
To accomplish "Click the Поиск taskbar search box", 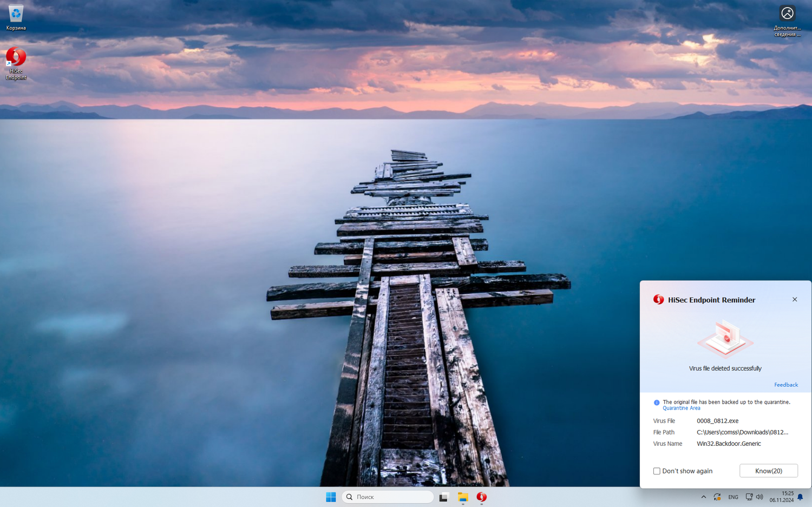I will (x=388, y=497).
